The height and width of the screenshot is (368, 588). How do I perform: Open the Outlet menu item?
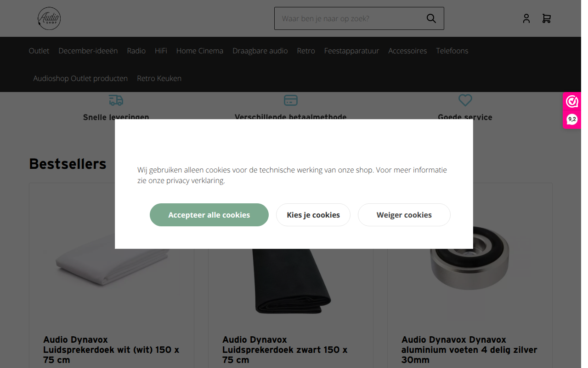39,51
